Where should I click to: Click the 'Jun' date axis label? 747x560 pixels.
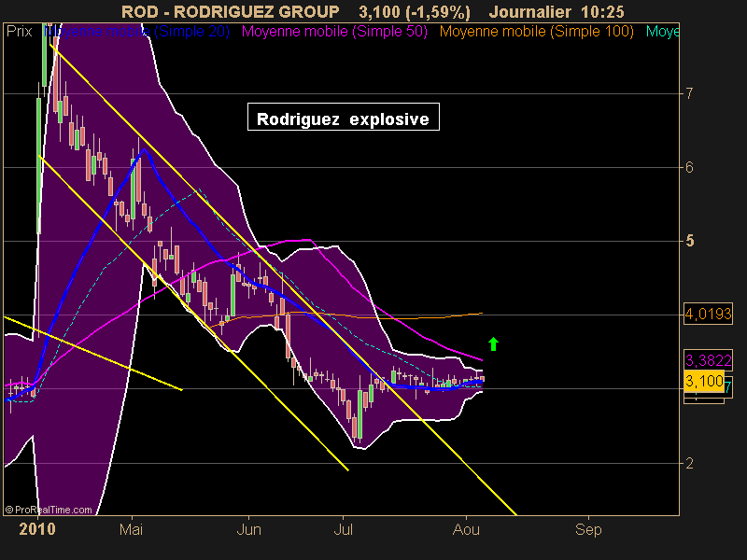(x=248, y=529)
